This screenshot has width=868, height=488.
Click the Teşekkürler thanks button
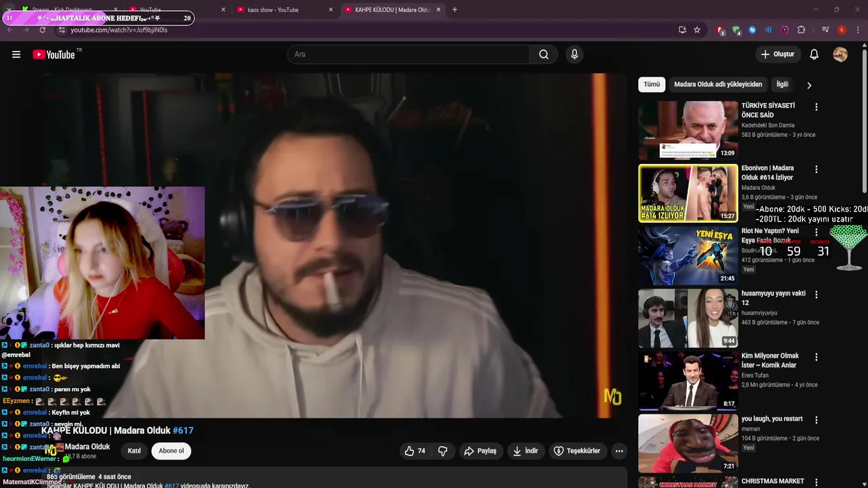(577, 451)
